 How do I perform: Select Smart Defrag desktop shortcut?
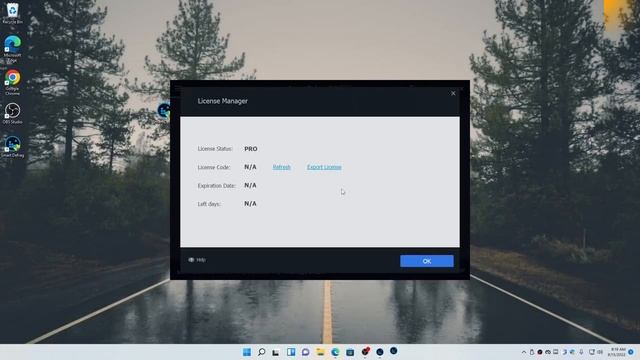12,147
